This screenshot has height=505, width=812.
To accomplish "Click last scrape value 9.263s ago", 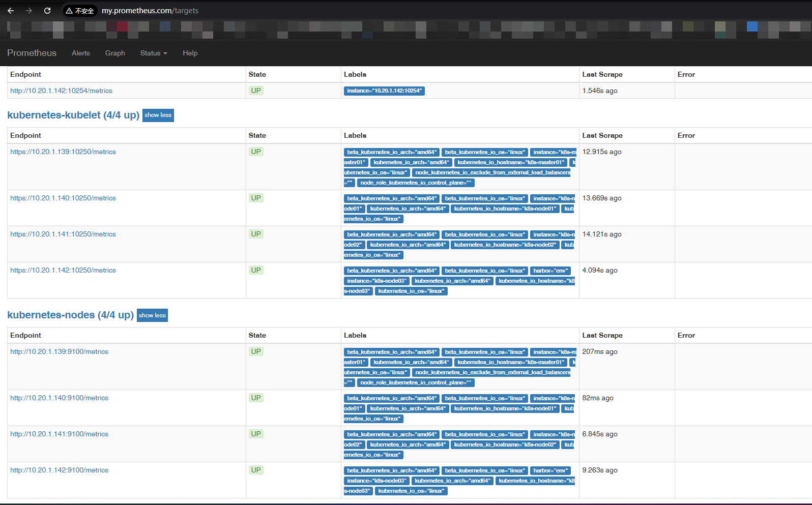I will point(600,470).
